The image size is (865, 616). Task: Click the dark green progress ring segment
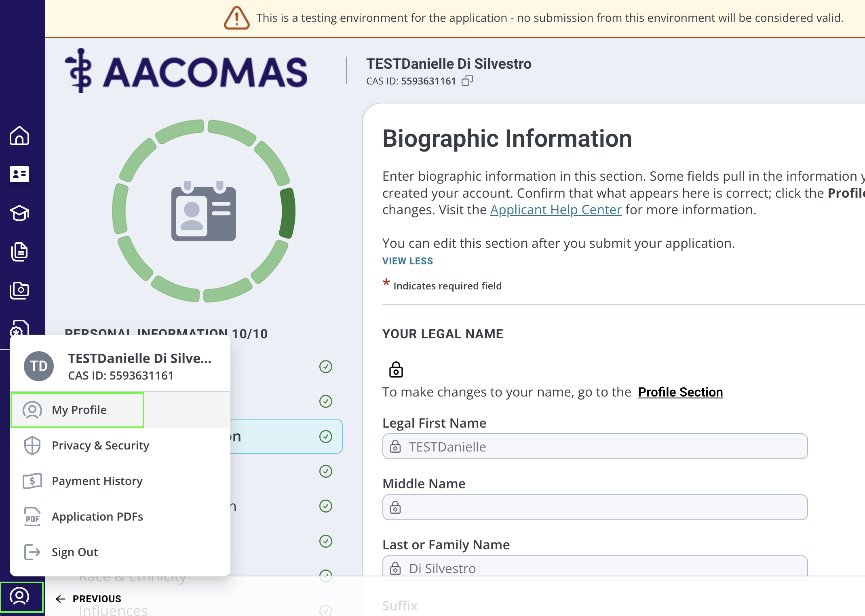pyautogui.click(x=287, y=212)
